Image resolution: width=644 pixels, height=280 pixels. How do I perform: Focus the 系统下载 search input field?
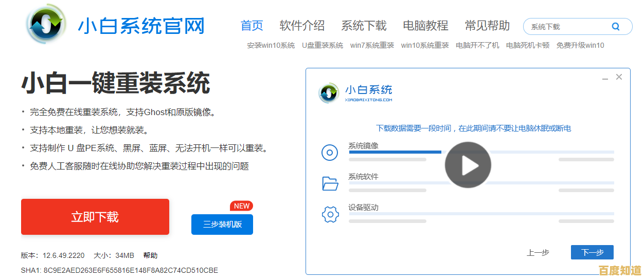(x=566, y=27)
